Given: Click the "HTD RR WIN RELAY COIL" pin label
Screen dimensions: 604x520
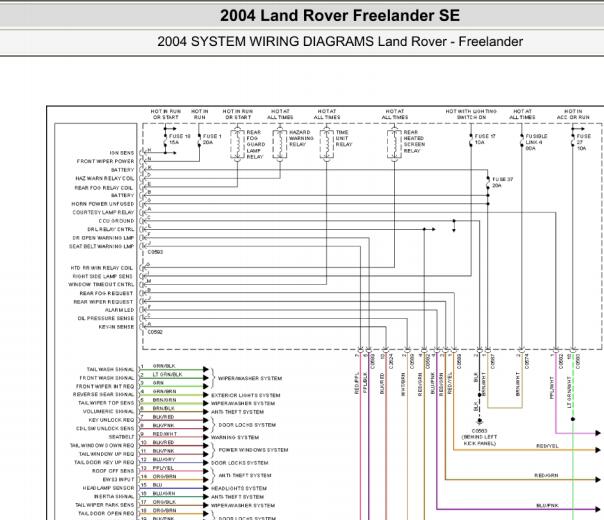Looking at the screenshot, I should tap(102, 268).
